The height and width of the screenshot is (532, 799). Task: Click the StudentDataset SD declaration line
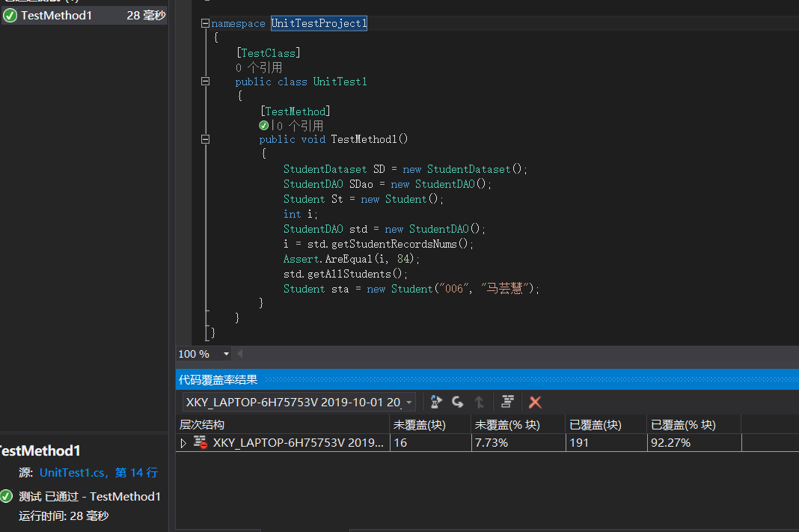[x=405, y=169]
